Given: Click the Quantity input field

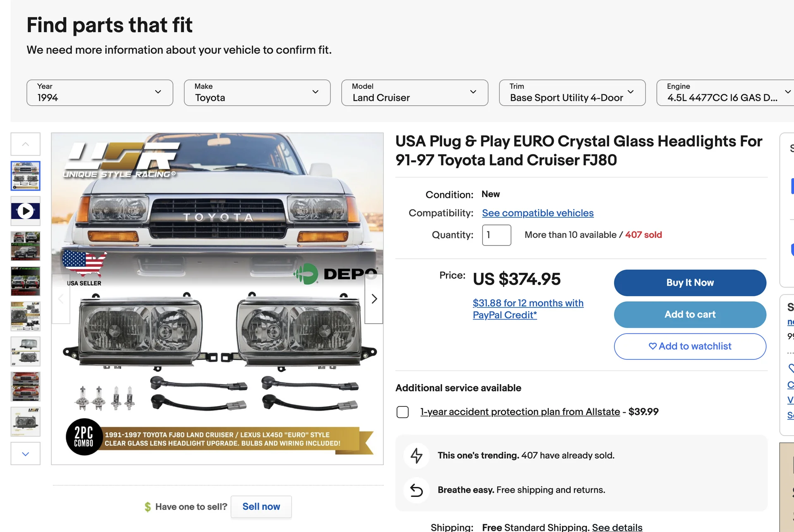Looking at the screenshot, I should point(496,235).
